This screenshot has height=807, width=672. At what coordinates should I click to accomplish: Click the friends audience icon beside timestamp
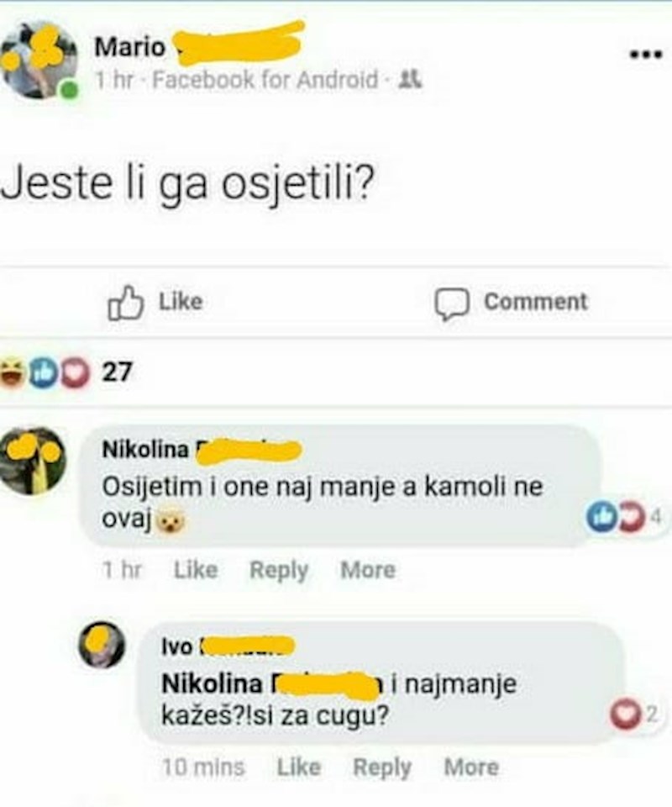(412, 81)
